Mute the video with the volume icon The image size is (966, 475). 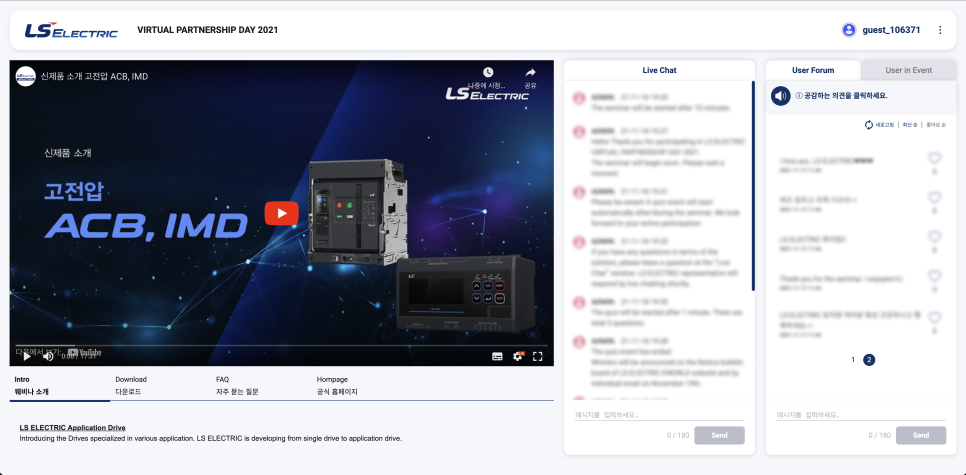pos(48,355)
